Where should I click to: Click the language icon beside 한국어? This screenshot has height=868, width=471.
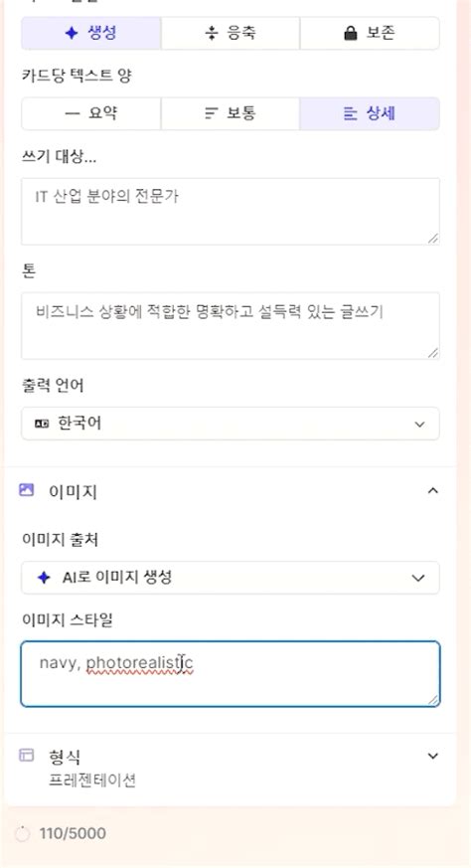point(42,424)
